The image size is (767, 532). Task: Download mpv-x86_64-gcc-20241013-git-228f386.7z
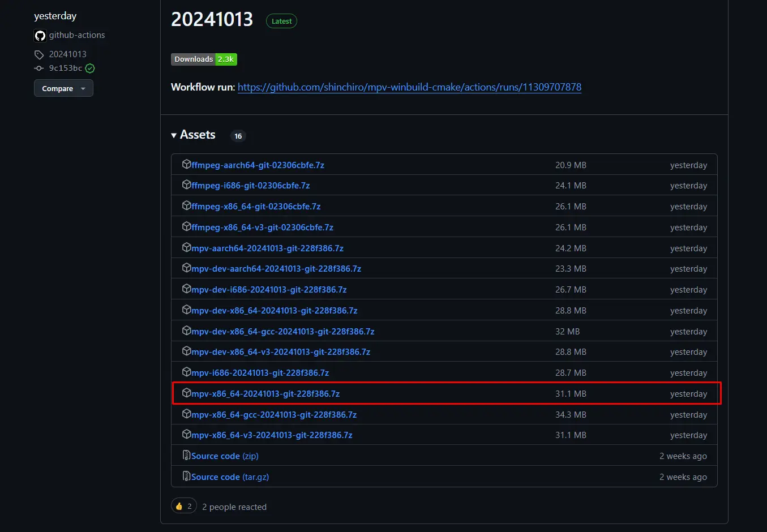point(274,415)
